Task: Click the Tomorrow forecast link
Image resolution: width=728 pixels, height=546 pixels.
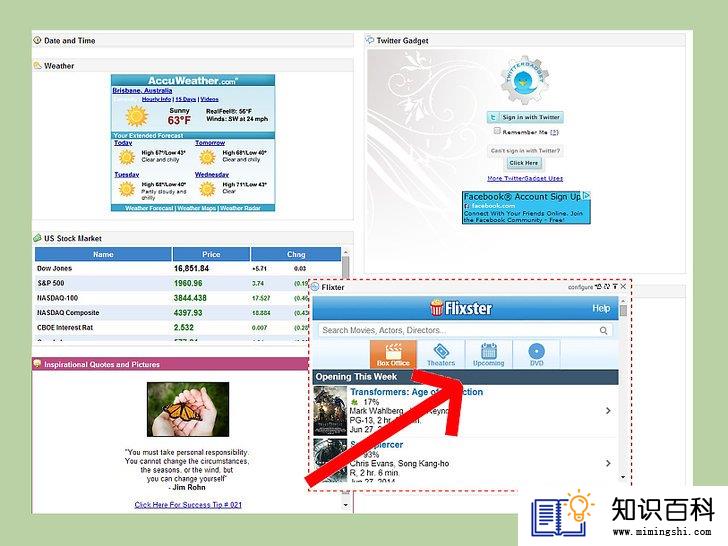Action: point(210,143)
